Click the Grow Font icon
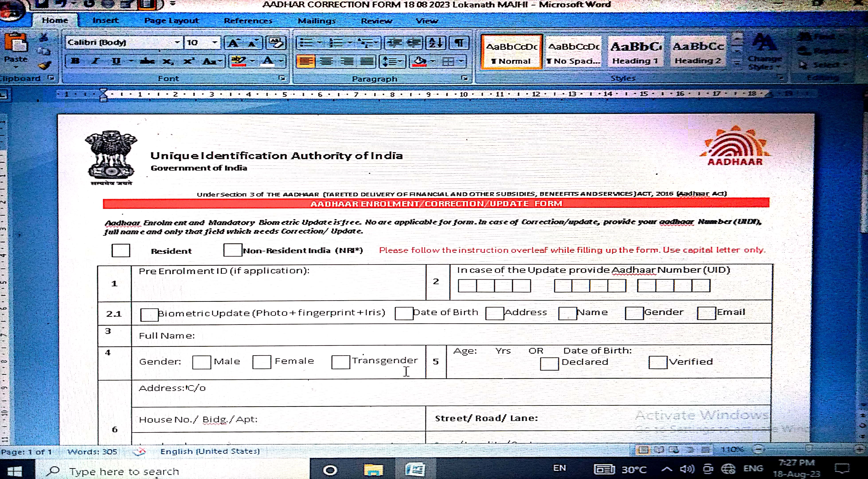This screenshot has height=479, width=868. click(x=233, y=43)
